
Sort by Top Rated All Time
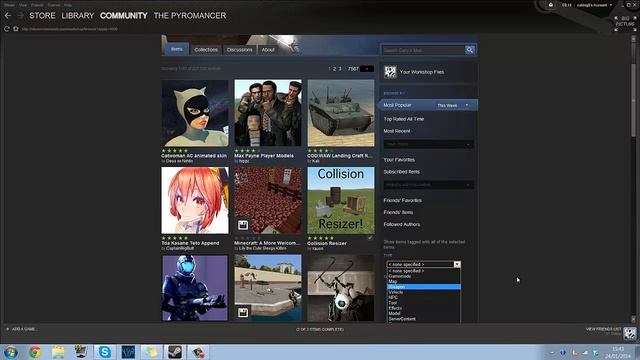point(404,119)
